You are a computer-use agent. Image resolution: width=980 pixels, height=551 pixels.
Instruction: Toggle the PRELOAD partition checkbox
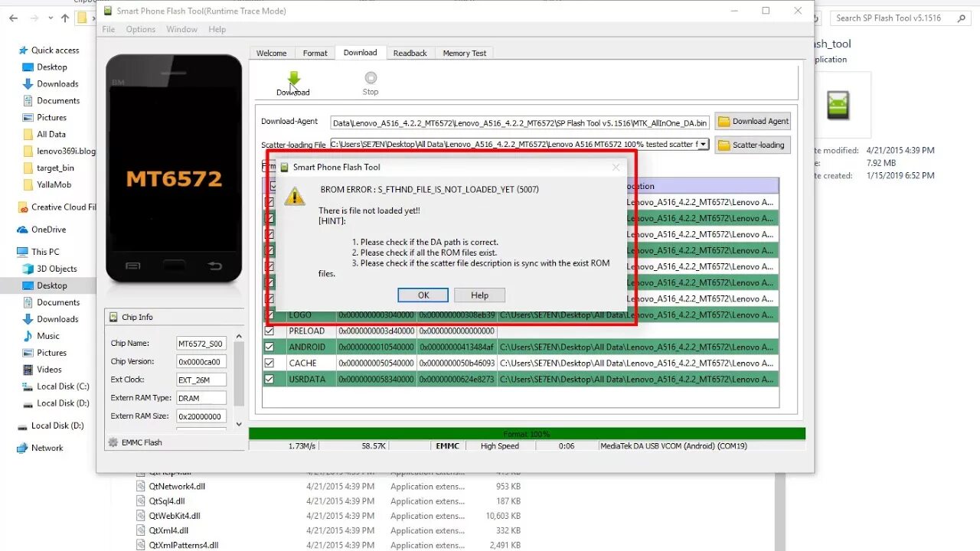pyautogui.click(x=269, y=331)
